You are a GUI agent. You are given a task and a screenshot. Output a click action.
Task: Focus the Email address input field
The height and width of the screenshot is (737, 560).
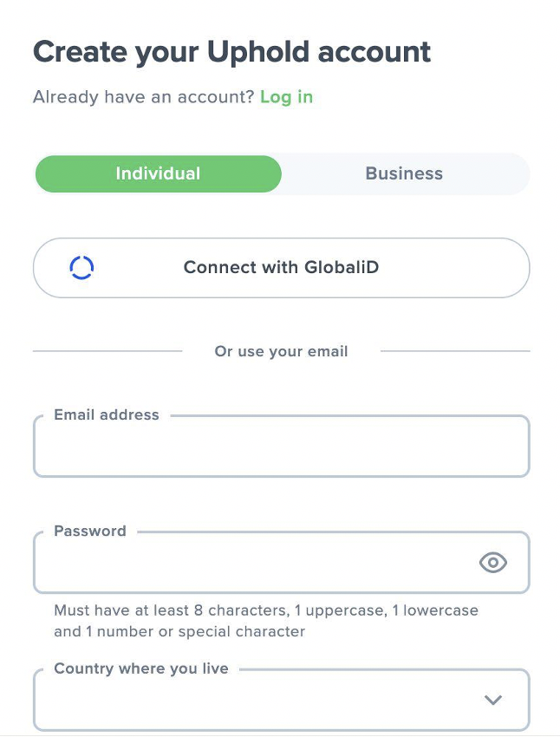coord(282,446)
